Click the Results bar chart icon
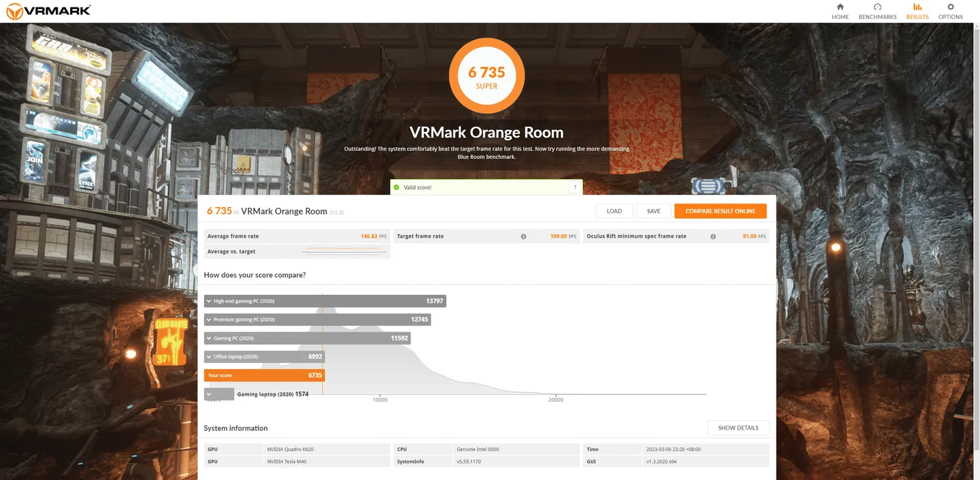 tap(917, 7)
